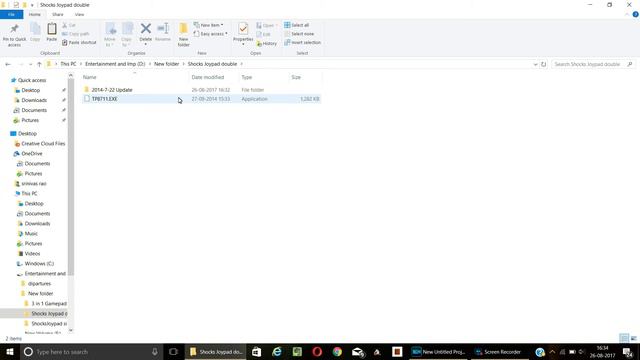Open dipartures folder in sidebar
This screenshot has height=360, width=640.
pyautogui.click(x=39, y=284)
